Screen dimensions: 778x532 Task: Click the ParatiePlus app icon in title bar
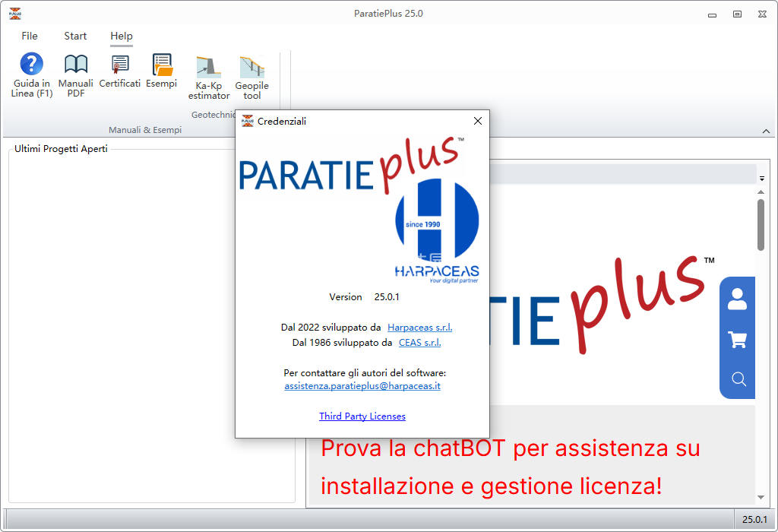coord(15,14)
